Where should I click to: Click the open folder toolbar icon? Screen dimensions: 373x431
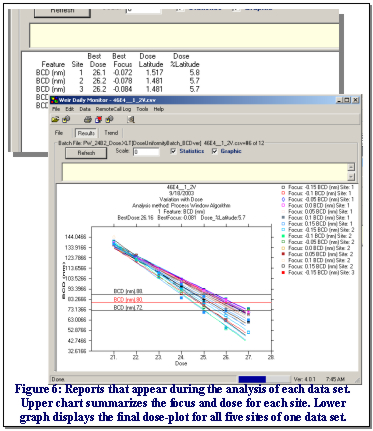[x=55, y=119]
